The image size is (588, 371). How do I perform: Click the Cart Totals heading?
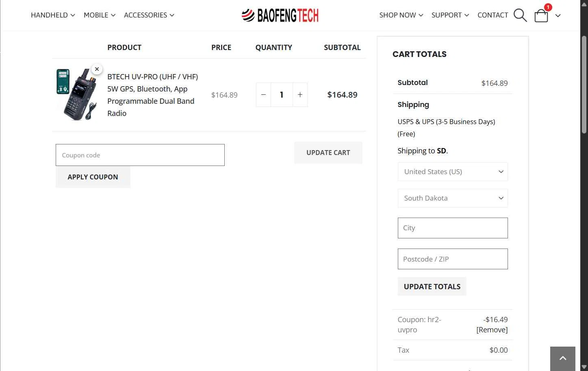(419, 54)
